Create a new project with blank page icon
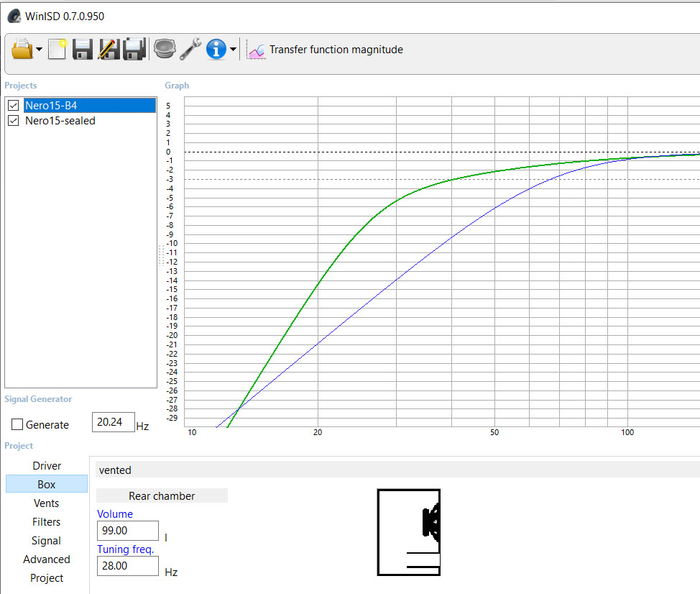 [57, 49]
